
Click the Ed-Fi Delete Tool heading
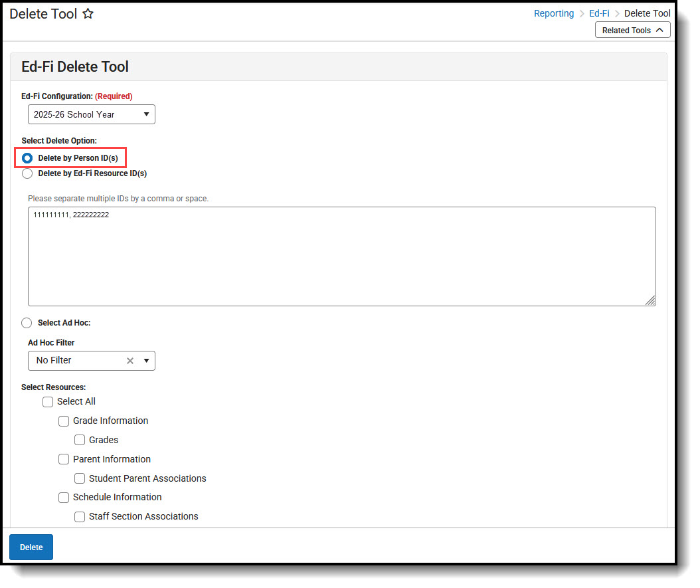[x=75, y=67]
